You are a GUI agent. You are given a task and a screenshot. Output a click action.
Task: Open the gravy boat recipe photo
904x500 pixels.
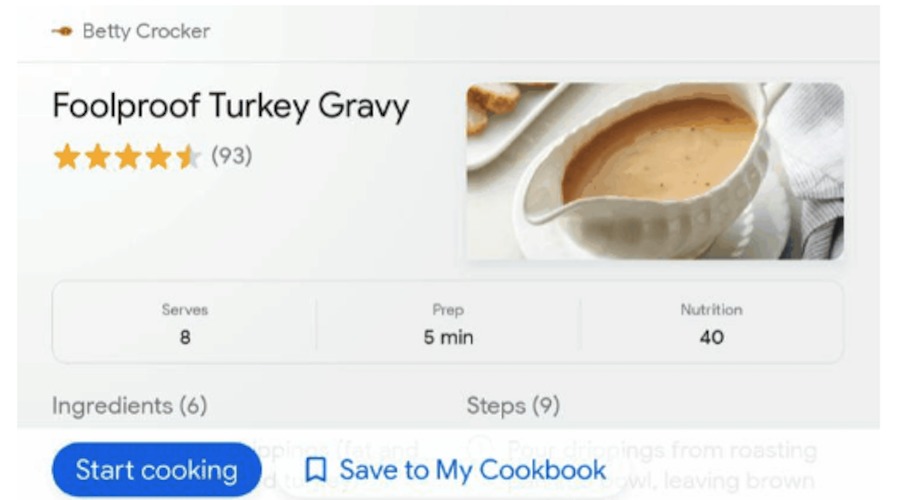pos(655,171)
